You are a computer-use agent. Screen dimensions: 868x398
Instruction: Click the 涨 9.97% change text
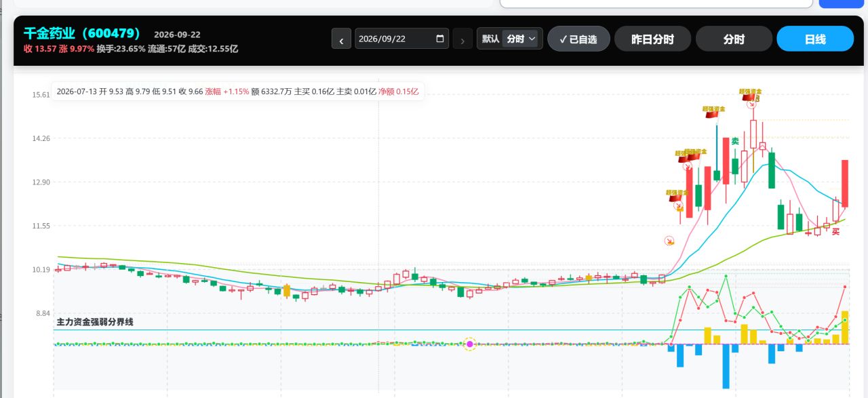[77, 49]
